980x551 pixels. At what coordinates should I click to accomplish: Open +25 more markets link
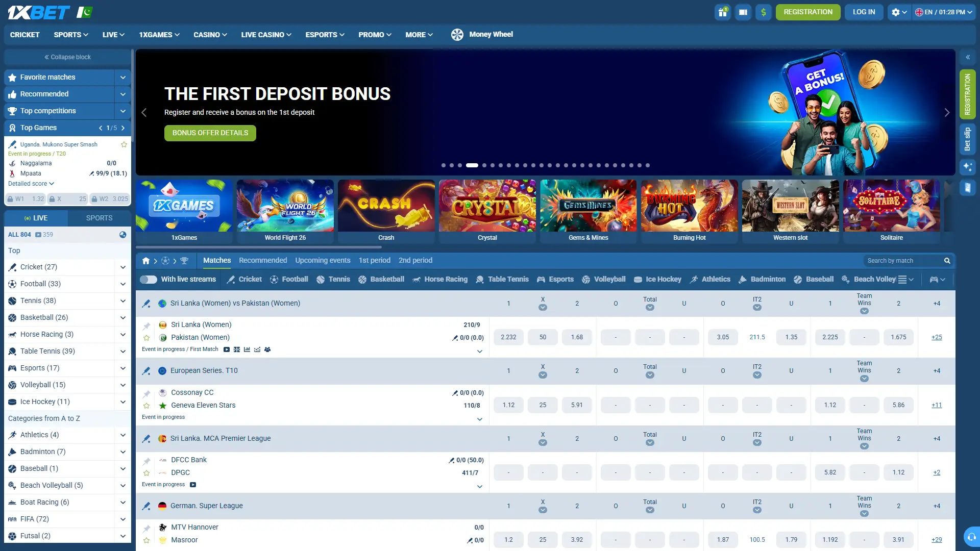937,338
